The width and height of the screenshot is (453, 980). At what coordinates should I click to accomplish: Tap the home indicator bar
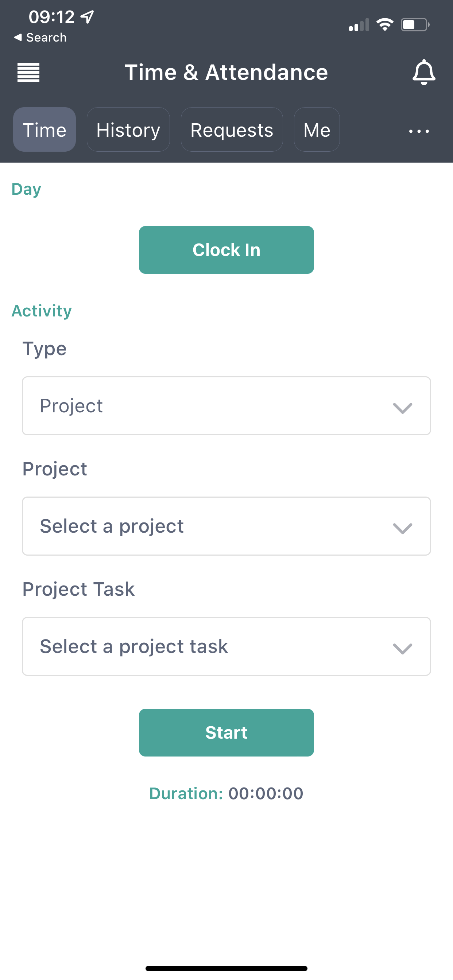[x=226, y=968]
